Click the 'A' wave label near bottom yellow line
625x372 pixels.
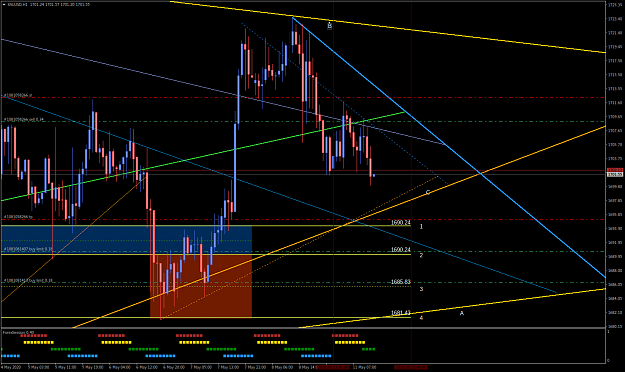tap(462, 313)
